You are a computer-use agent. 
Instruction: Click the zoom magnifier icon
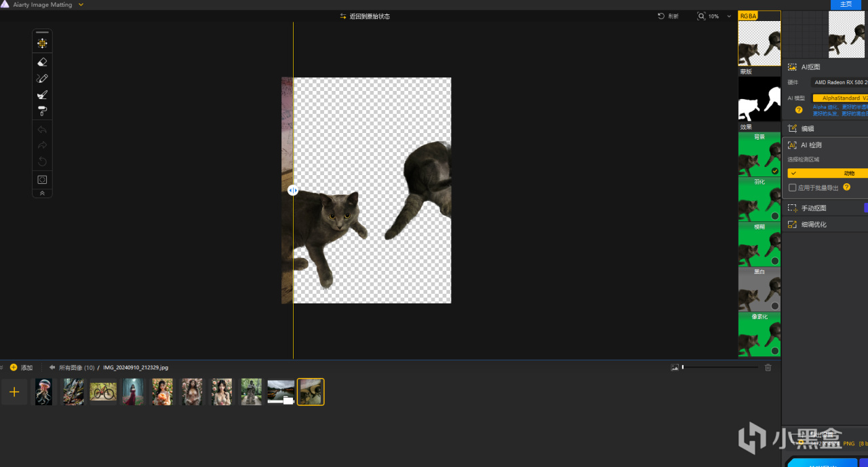click(702, 16)
